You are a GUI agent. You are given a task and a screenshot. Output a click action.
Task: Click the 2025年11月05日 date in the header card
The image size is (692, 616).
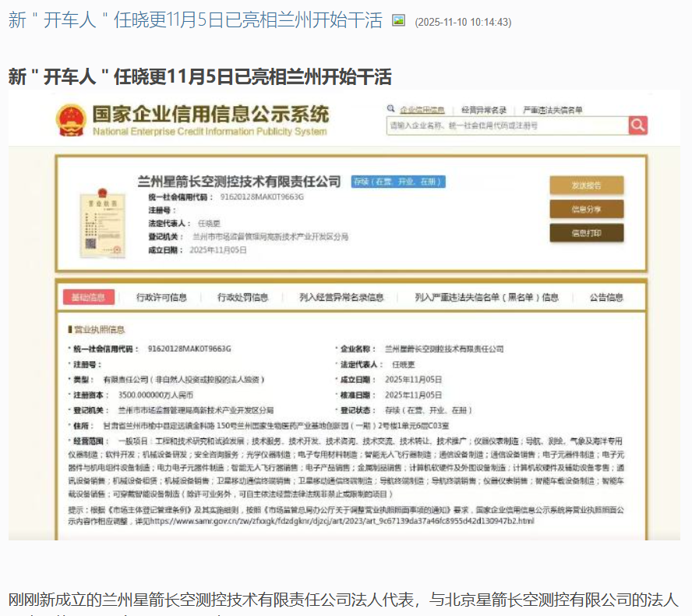coord(218,250)
